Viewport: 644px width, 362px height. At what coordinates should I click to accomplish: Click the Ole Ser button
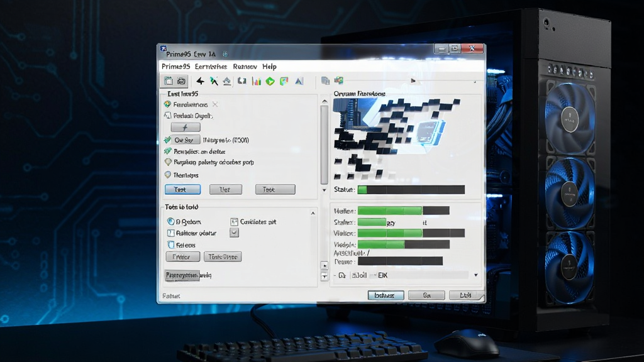(x=185, y=140)
